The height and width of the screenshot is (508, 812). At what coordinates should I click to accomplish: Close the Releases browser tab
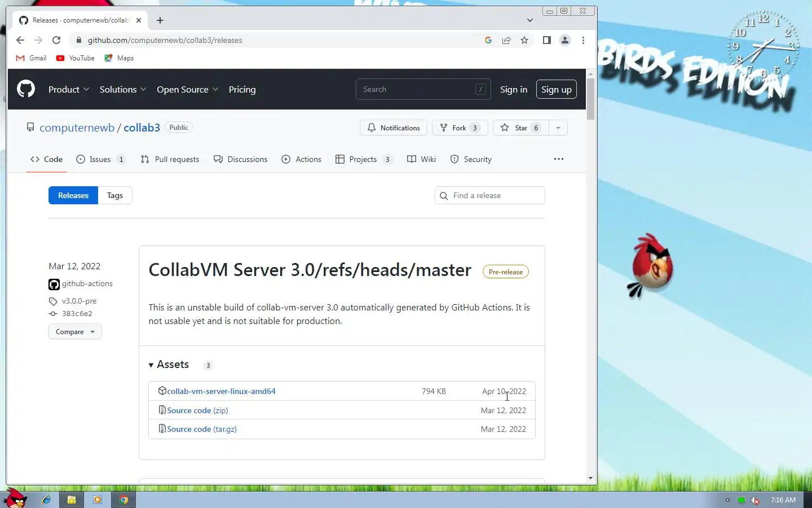[139, 20]
